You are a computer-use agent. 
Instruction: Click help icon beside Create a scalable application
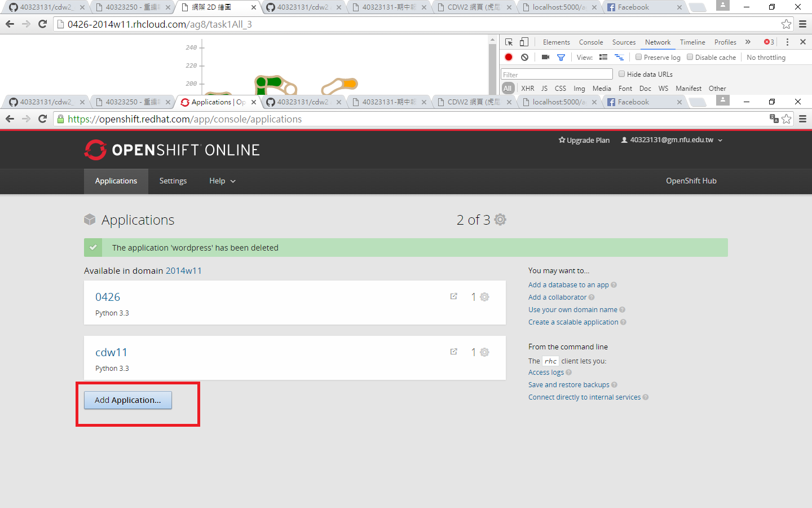tap(624, 322)
